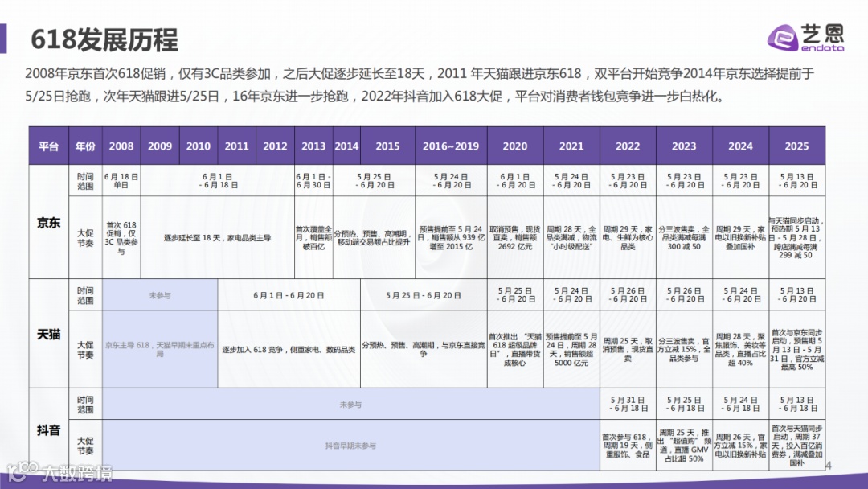
Task: Click the endata logo
Action: [805, 38]
